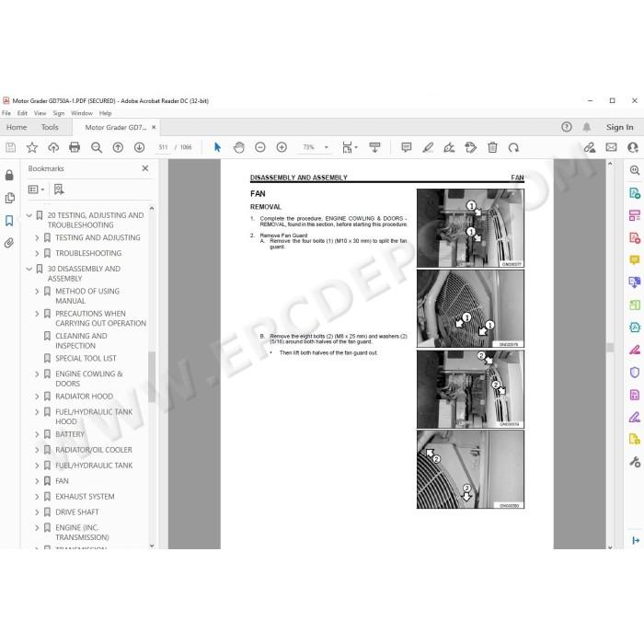Open Special Tool List bookmark
The width and height of the screenshot is (644, 644).
pos(86,359)
